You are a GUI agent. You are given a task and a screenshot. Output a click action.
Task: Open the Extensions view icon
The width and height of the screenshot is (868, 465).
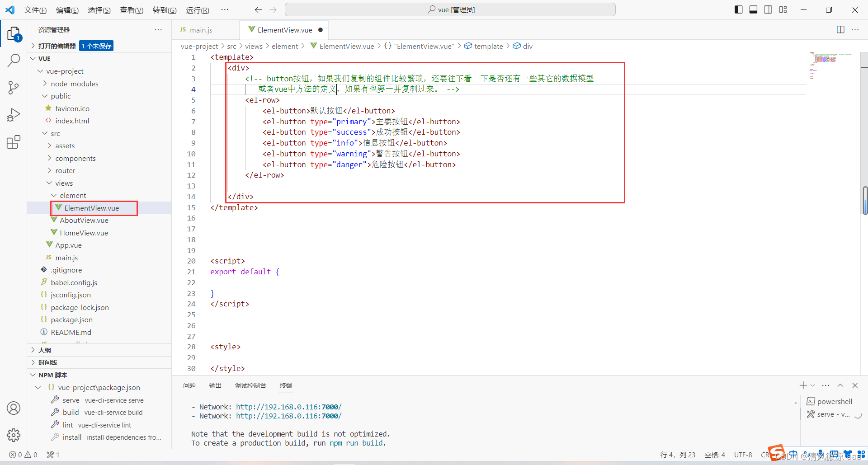point(14,142)
